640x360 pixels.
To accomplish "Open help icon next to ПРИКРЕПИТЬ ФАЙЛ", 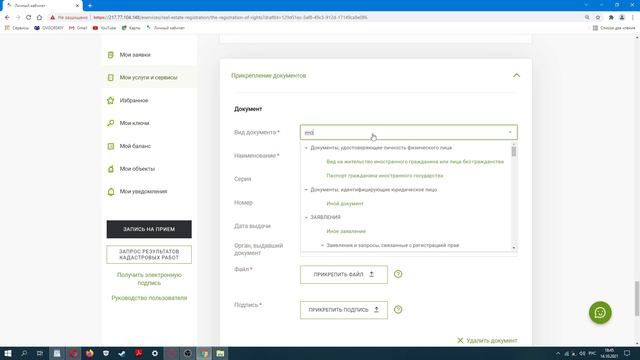I will tap(398, 274).
